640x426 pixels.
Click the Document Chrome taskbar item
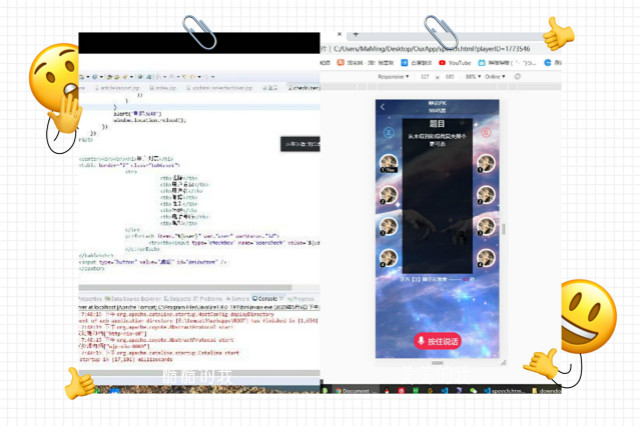352,390
